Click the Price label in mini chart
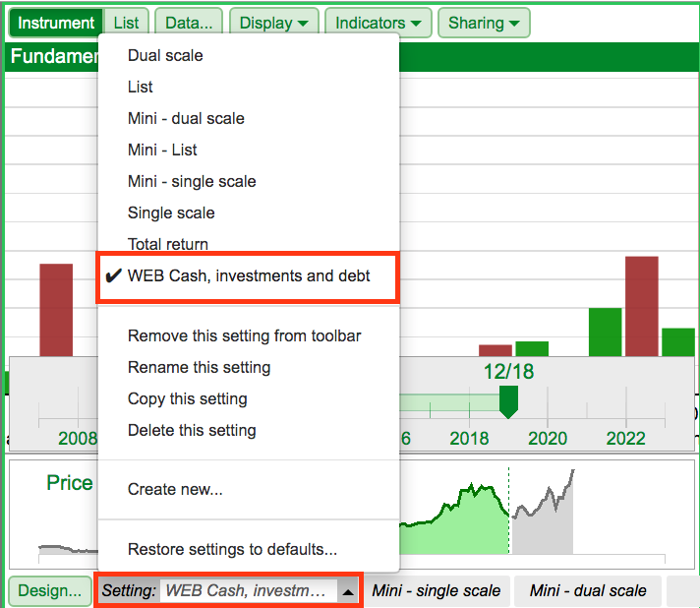 coord(70,482)
